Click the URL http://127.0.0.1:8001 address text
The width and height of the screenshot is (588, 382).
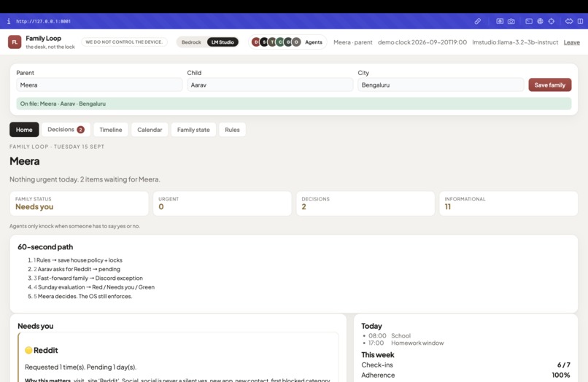[x=43, y=21]
